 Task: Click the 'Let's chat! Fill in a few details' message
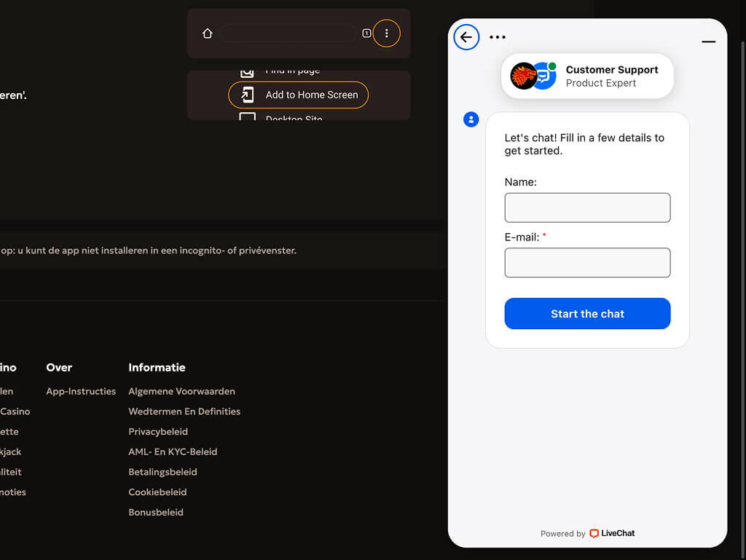(x=584, y=144)
